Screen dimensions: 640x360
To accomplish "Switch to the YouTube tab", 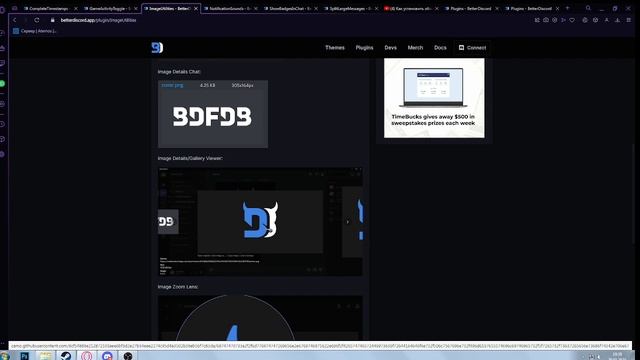I will coord(410,9).
